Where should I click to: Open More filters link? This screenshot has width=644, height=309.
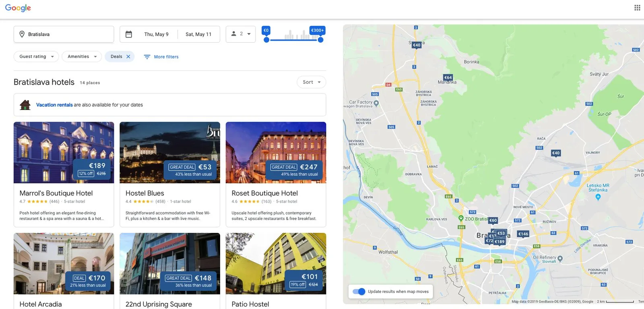(166, 57)
